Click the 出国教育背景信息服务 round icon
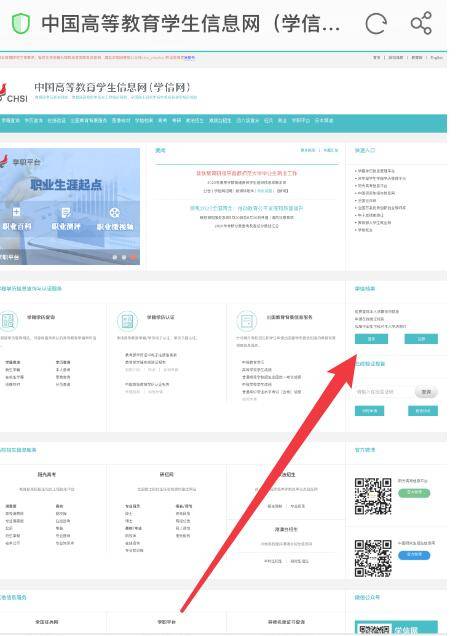Screen dimensions: 456x636 246,321
